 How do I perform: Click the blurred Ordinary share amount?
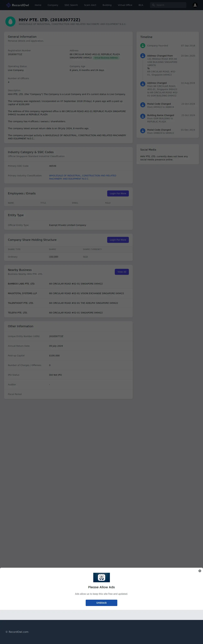click(x=53, y=257)
